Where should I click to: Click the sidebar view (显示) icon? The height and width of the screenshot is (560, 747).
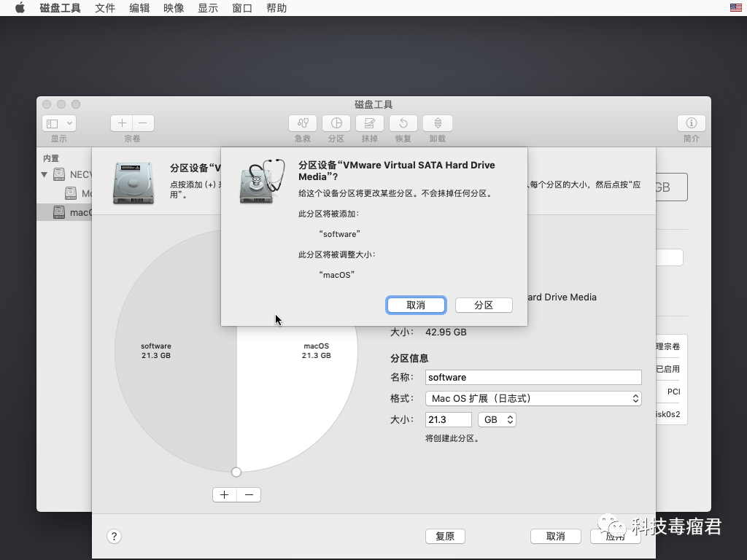pos(53,123)
